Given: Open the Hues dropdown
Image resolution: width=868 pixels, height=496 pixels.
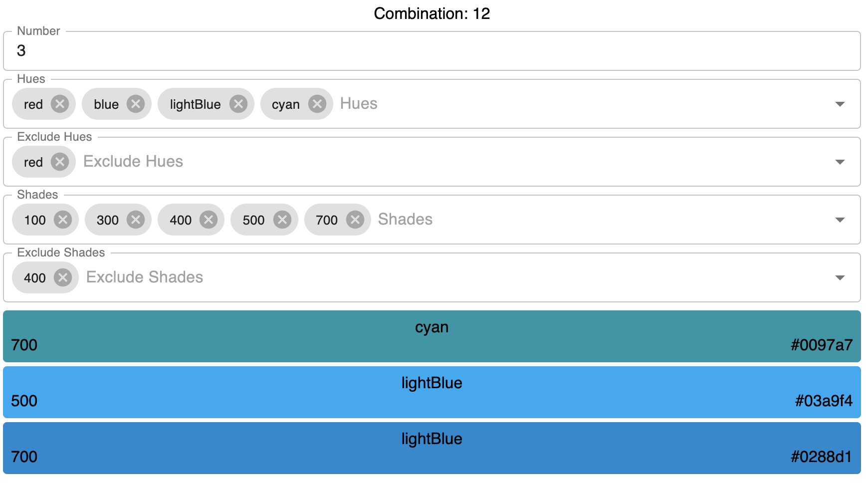Looking at the screenshot, I should [840, 104].
